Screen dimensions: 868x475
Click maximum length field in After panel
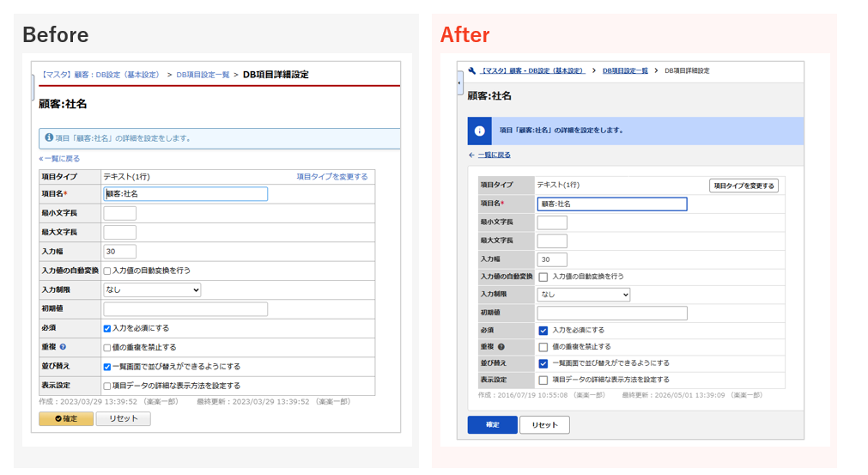coord(552,241)
